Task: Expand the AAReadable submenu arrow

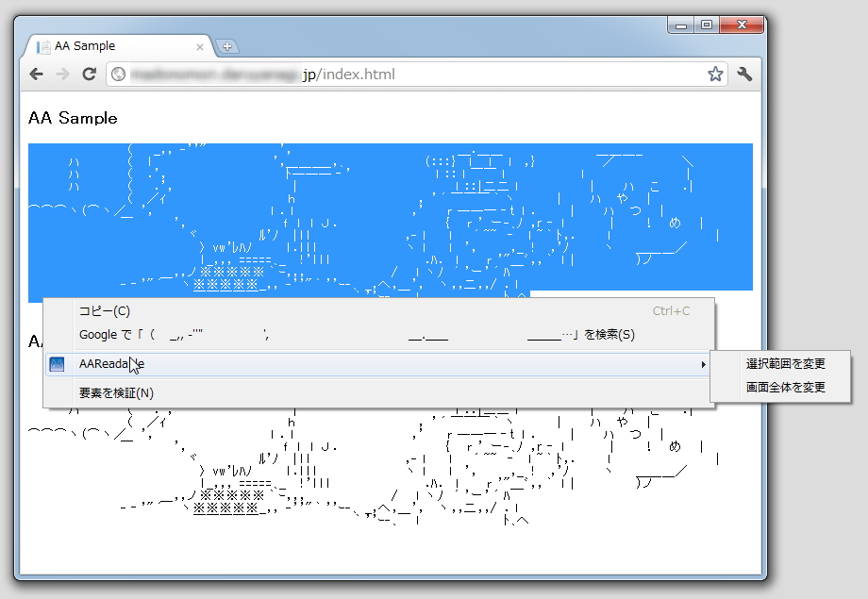Action: tap(704, 364)
